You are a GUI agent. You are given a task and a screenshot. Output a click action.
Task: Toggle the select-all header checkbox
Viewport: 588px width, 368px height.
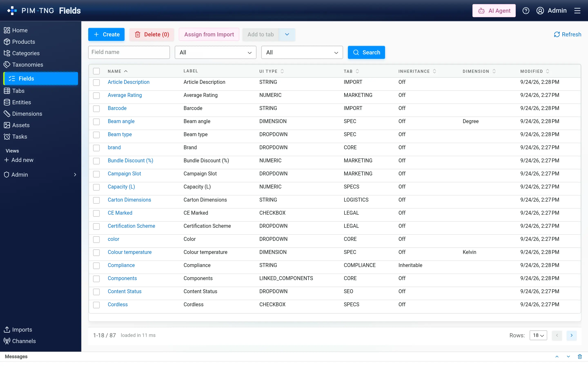click(x=96, y=71)
